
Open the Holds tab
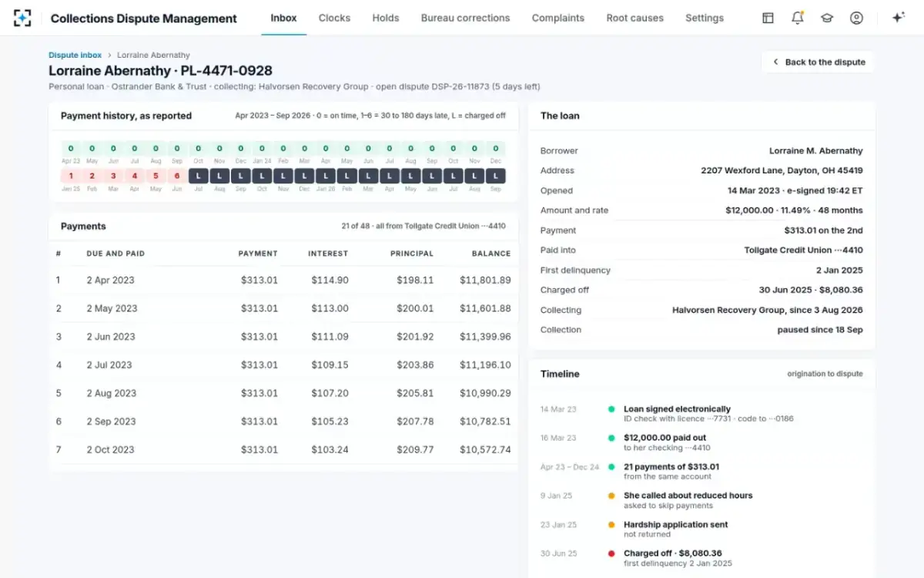coord(386,18)
